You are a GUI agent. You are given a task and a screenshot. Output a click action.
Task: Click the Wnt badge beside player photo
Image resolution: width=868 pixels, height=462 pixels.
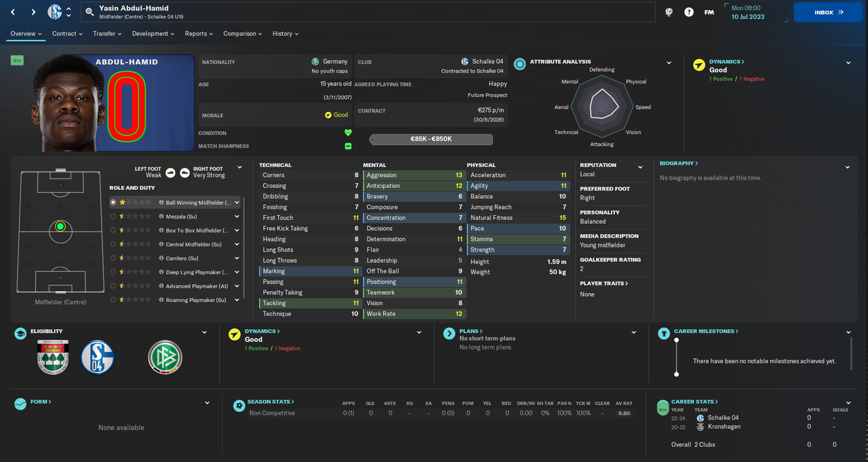17,60
